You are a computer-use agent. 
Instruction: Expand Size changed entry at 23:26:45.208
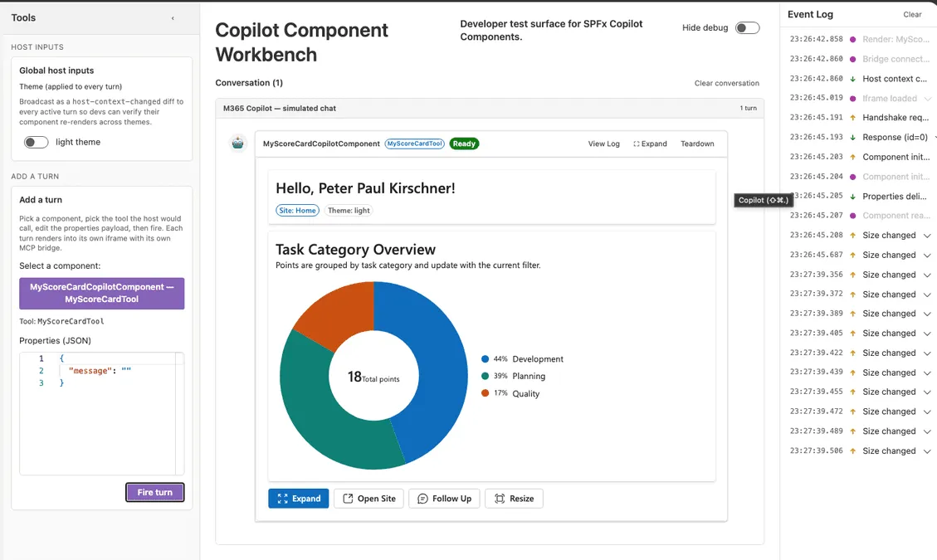point(927,236)
